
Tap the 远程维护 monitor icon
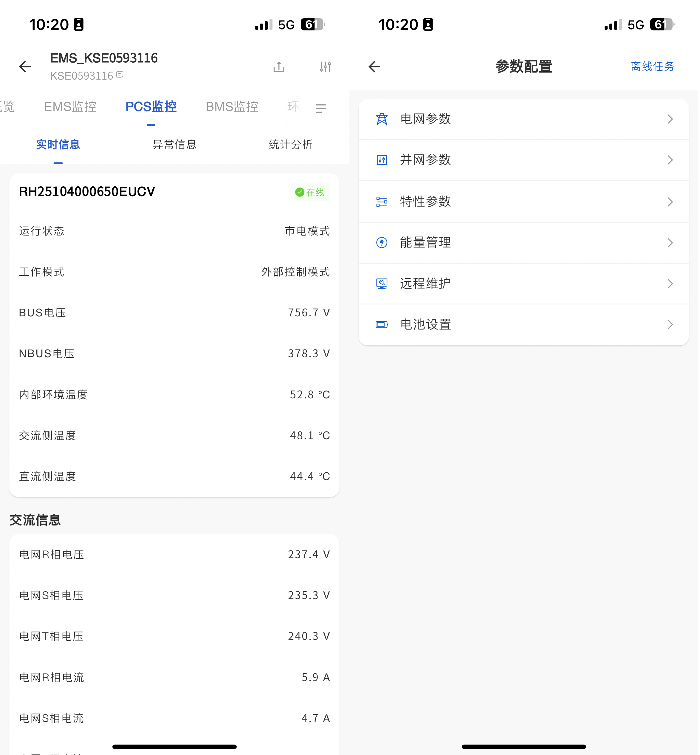pos(382,283)
